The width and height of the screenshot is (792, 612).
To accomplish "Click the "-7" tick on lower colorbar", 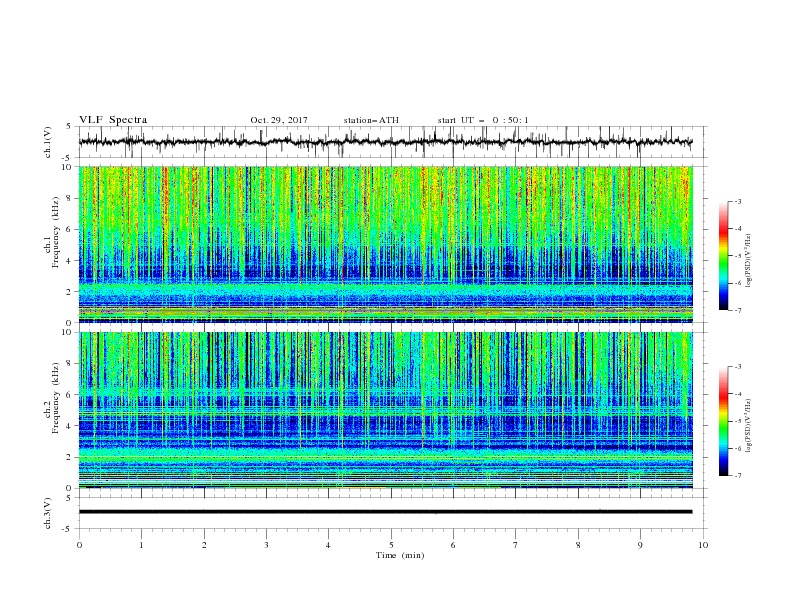I will pyautogui.click(x=737, y=476).
